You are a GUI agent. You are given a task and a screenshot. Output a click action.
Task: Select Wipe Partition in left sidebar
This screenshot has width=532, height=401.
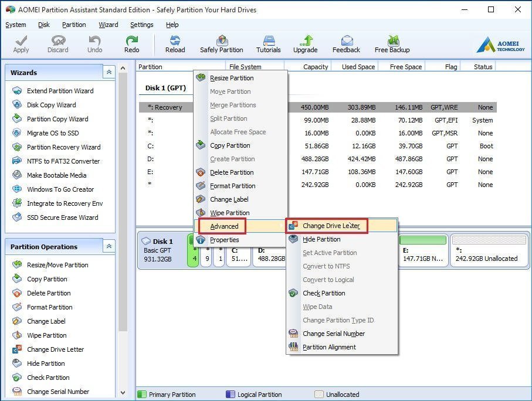[x=46, y=335]
